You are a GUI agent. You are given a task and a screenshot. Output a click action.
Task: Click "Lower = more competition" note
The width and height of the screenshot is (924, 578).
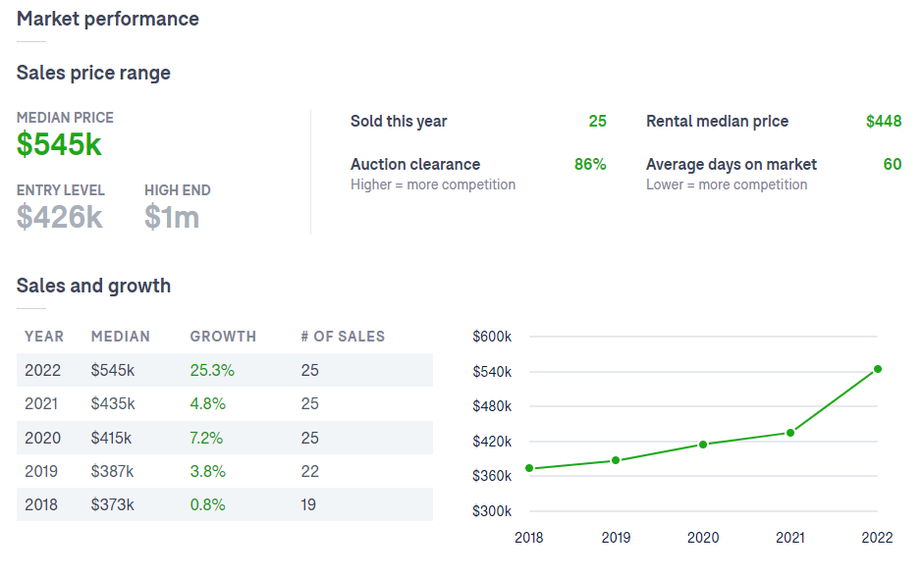727,184
